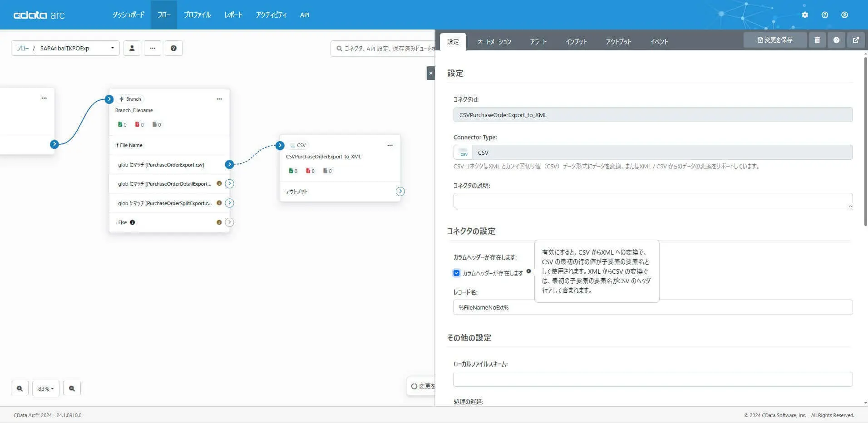This screenshot has height=423, width=868.
Task: Click the settings panel vertical scrollbar
Action: pyautogui.click(x=865, y=142)
